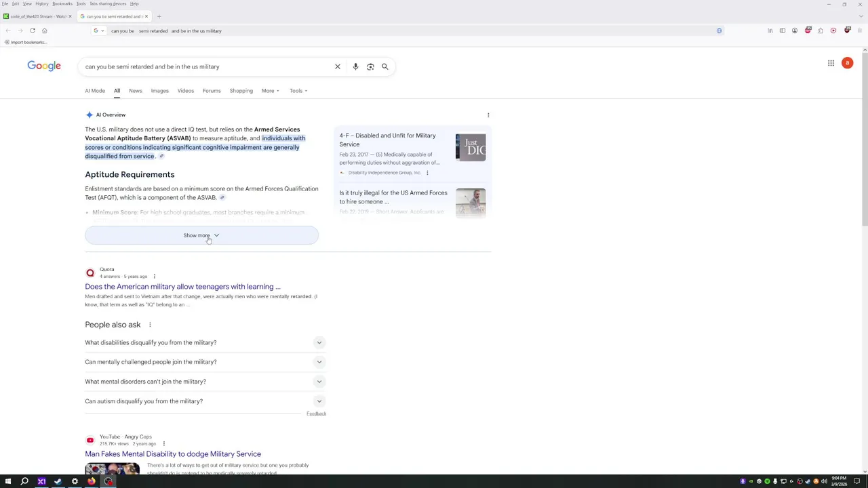The width and height of the screenshot is (868, 488).
Task: Go back with browser arrow
Action: (7, 30)
